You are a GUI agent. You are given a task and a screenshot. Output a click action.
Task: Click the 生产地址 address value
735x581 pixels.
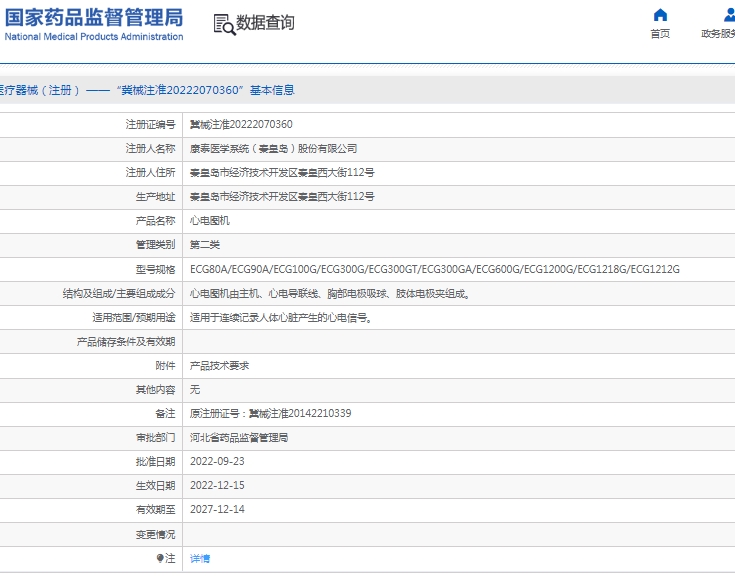click(282, 196)
